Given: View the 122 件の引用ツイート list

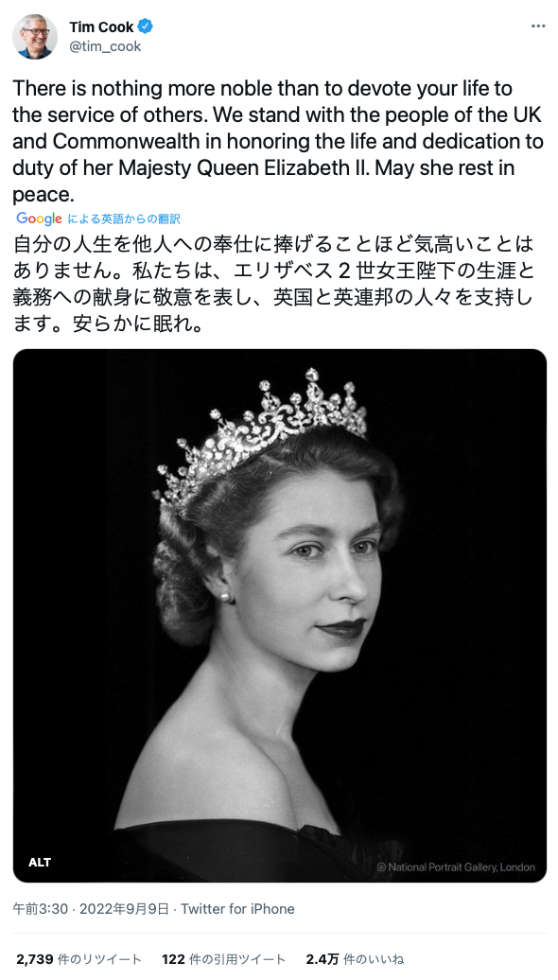Looking at the screenshot, I should (224, 959).
